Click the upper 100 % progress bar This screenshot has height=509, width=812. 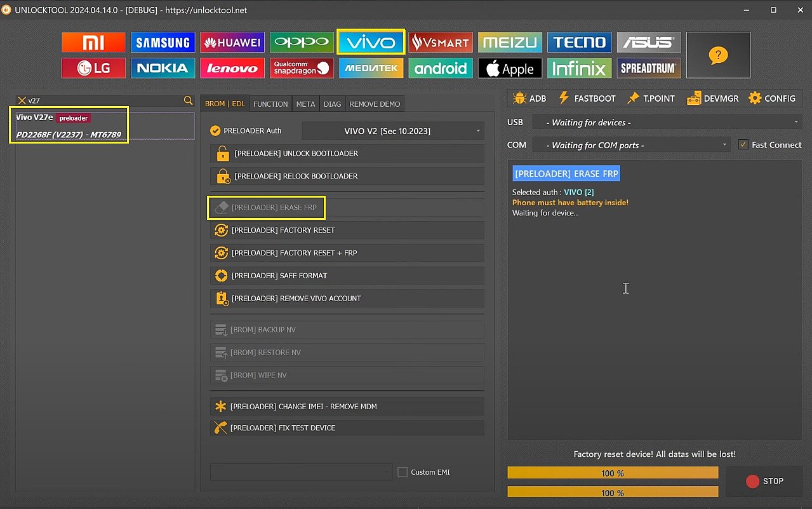pyautogui.click(x=613, y=473)
